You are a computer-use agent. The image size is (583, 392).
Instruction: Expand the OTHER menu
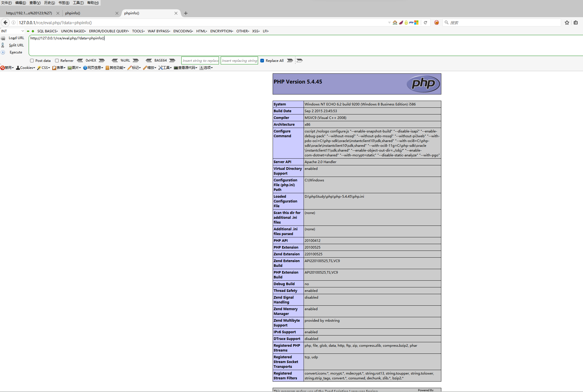coord(243,31)
